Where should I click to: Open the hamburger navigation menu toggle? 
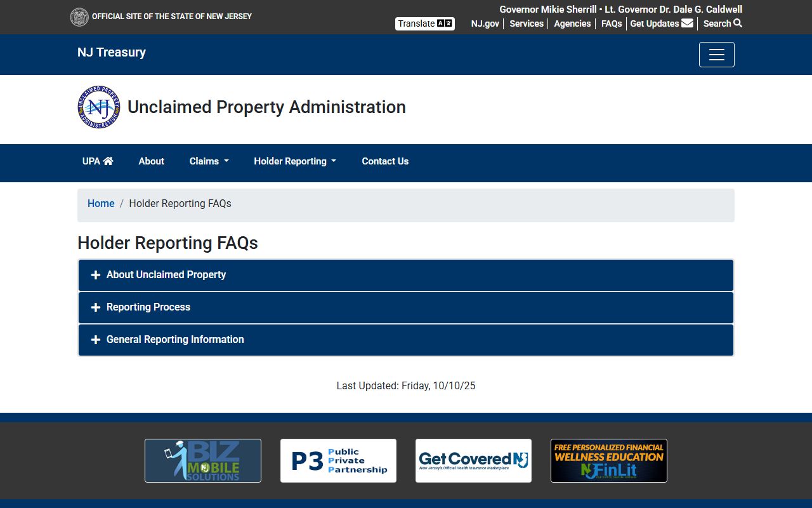(717, 55)
